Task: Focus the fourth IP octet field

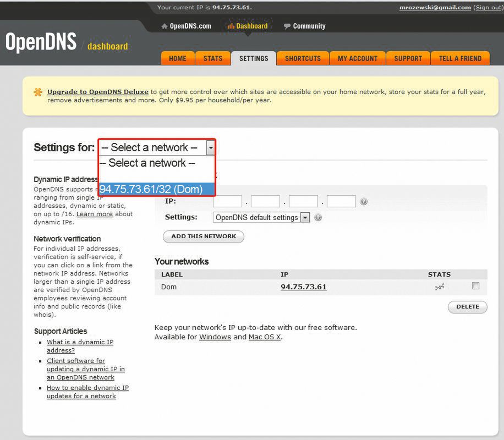Action: pos(341,201)
